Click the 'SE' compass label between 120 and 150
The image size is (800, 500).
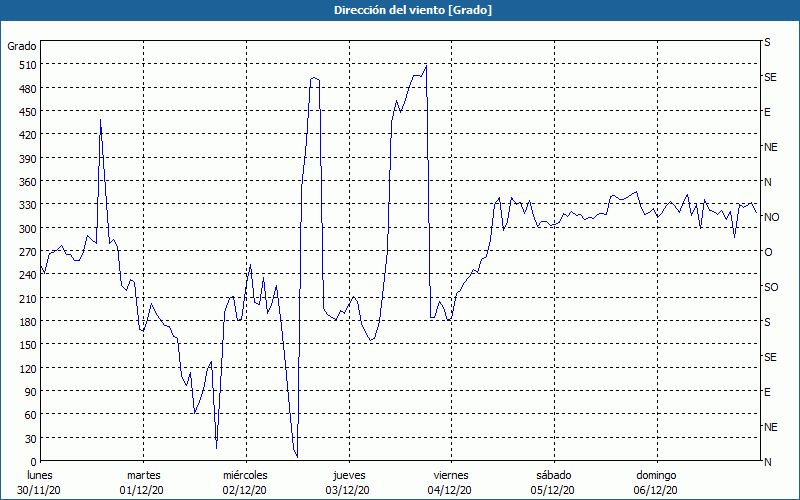pyautogui.click(x=770, y=357)
